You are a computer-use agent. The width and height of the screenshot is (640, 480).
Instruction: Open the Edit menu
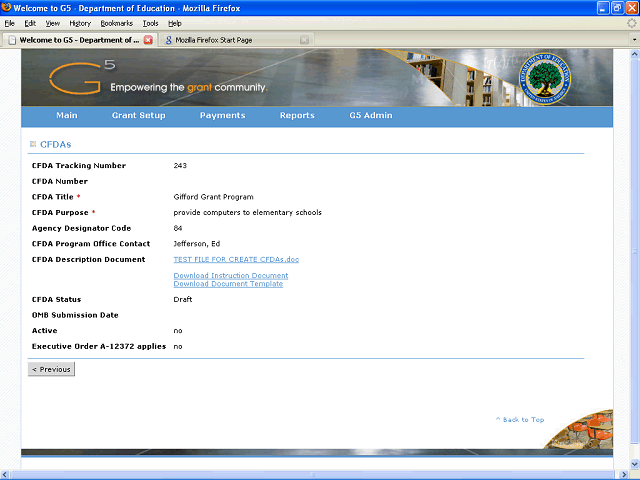tap(30, 23)
